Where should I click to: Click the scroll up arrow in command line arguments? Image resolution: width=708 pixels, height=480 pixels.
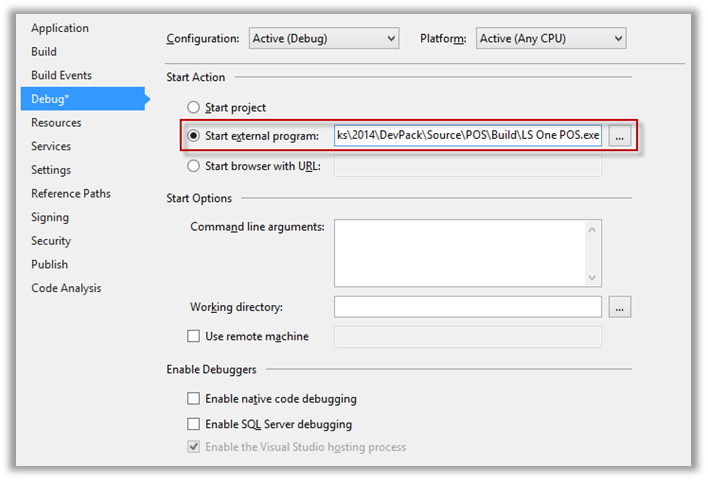point(592,230)
